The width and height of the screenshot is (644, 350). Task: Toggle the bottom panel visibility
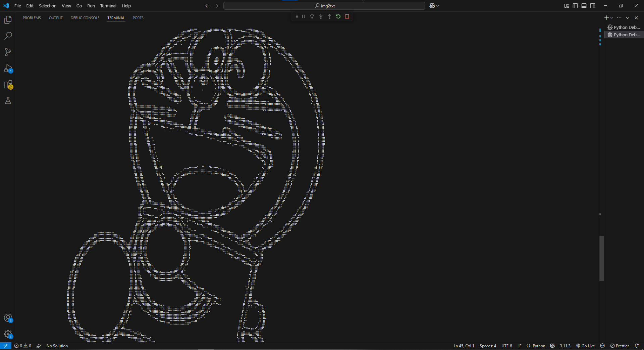(x=584, y=6)
